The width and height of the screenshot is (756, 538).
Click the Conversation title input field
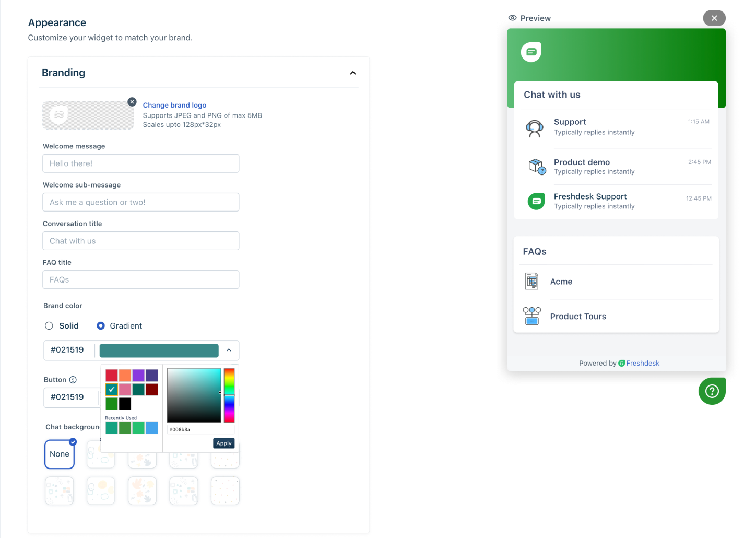140,241
